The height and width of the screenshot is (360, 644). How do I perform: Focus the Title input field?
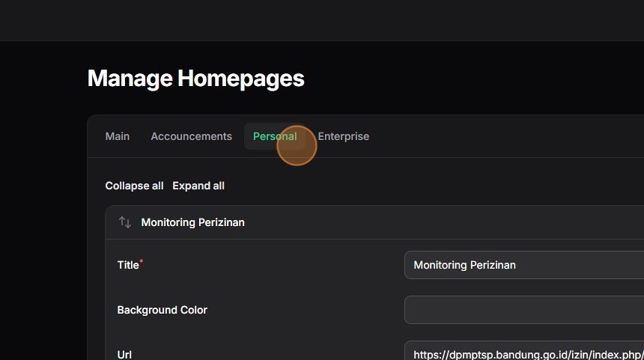pyautogui.click(x=524, y=265)
